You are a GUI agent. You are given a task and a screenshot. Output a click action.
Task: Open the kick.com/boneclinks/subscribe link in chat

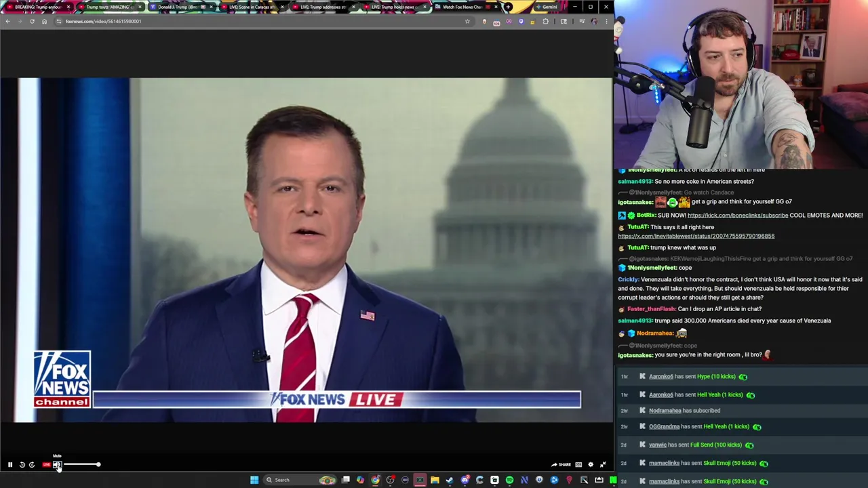click(x=738, y=216)
